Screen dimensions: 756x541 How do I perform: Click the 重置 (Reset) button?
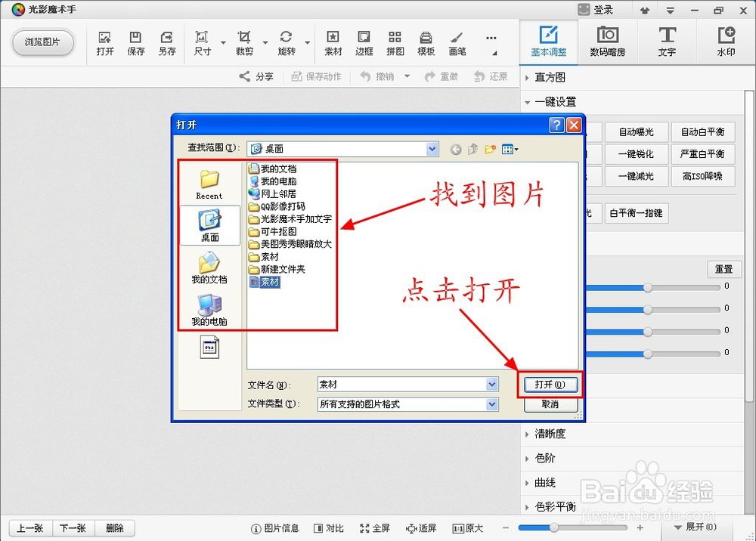tap(723, 269)
